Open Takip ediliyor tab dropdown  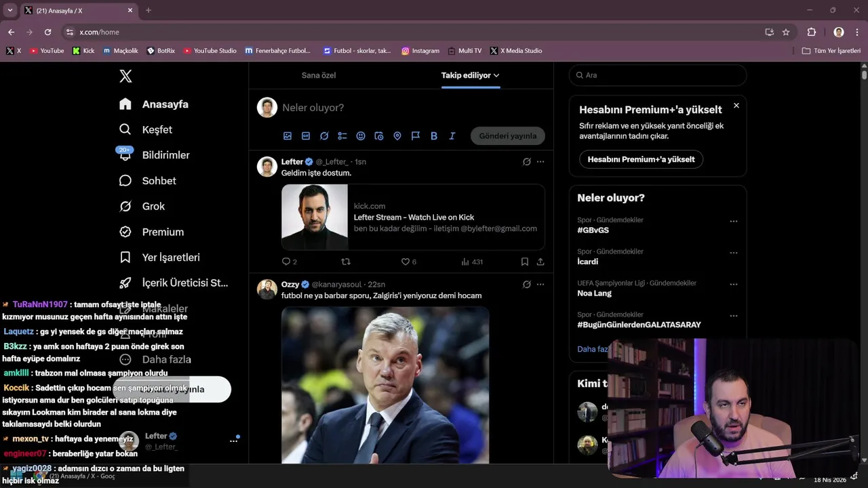click(x=471, y=75)
